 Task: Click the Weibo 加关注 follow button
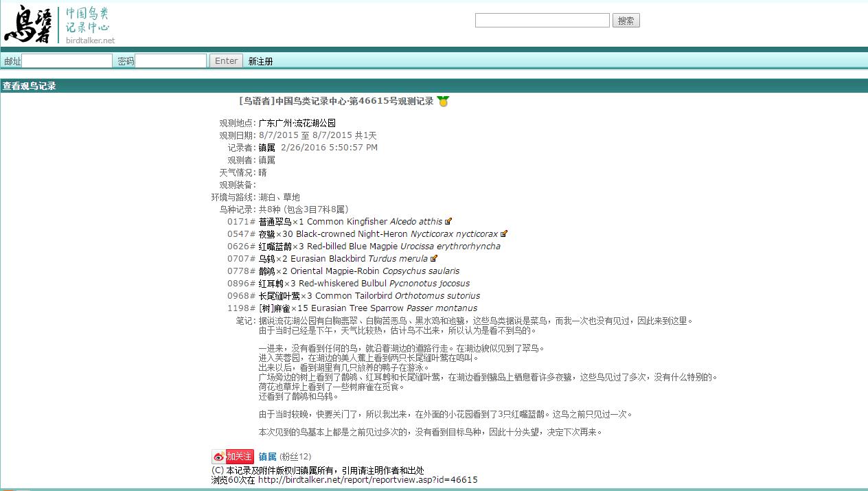[x=233, y=457]
